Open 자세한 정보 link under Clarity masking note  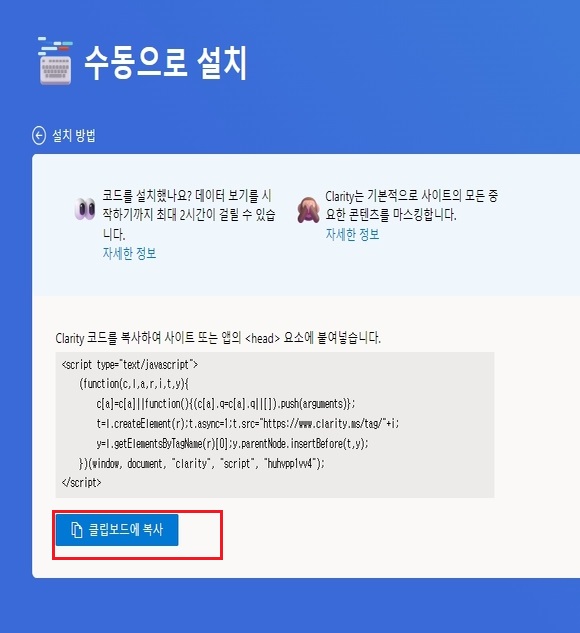pos(352,234)
